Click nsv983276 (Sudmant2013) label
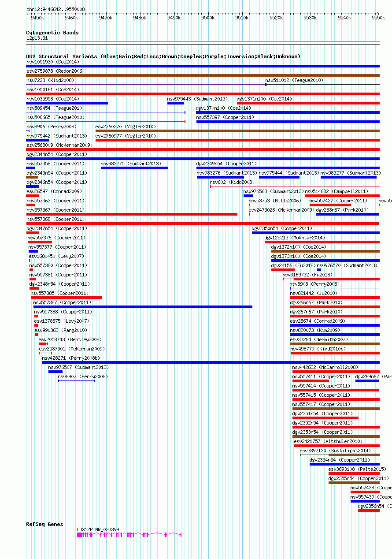This screenshot has width=392, height=559. click(227, 173)
